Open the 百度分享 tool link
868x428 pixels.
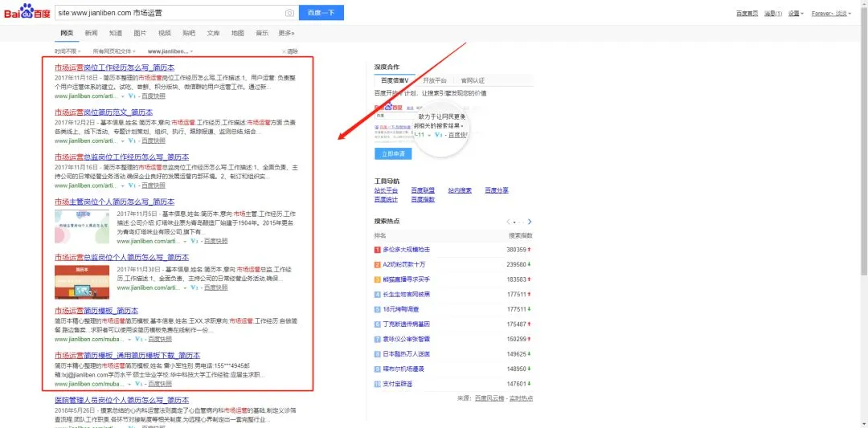[x=497, y=190]
